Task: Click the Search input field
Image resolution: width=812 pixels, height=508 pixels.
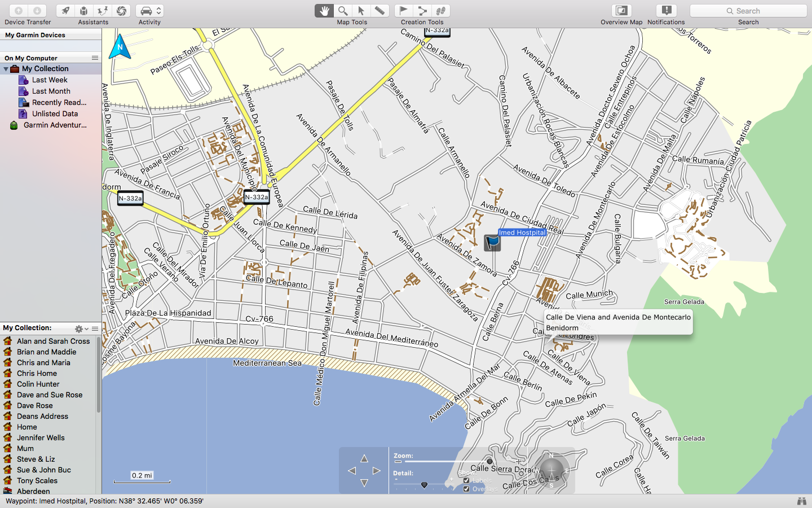Action: pos(748,11)
